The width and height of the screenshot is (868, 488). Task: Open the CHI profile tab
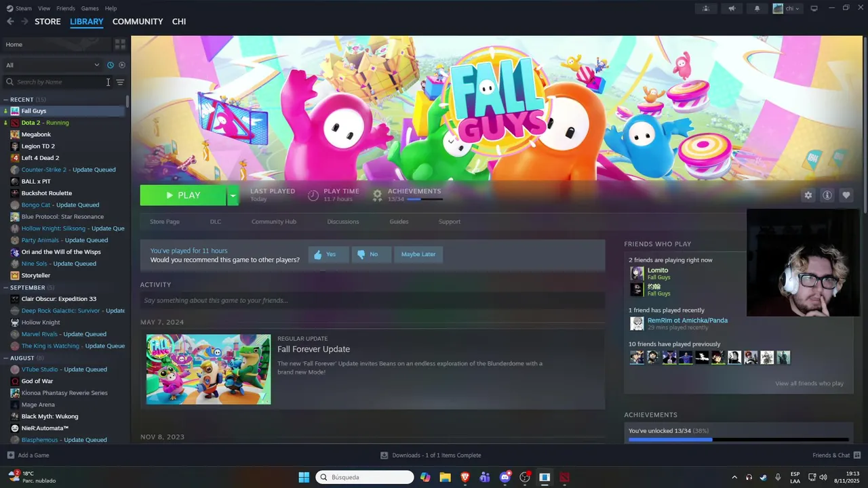click(x=179, y=22)
